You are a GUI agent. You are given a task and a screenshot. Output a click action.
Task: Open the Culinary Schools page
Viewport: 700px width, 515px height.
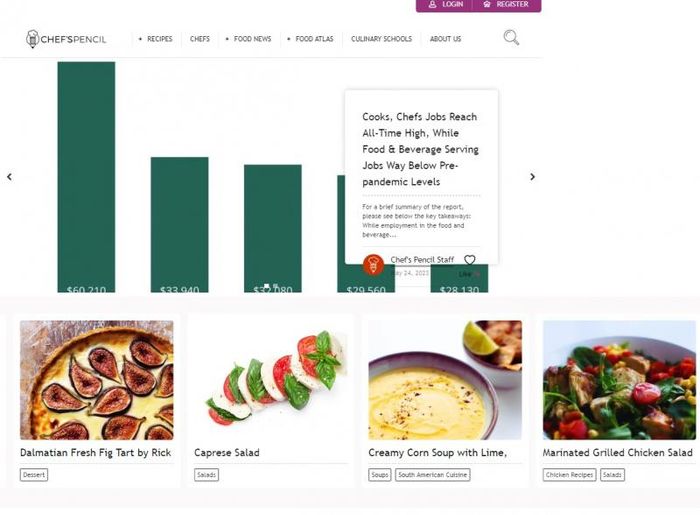click(381, 39)
